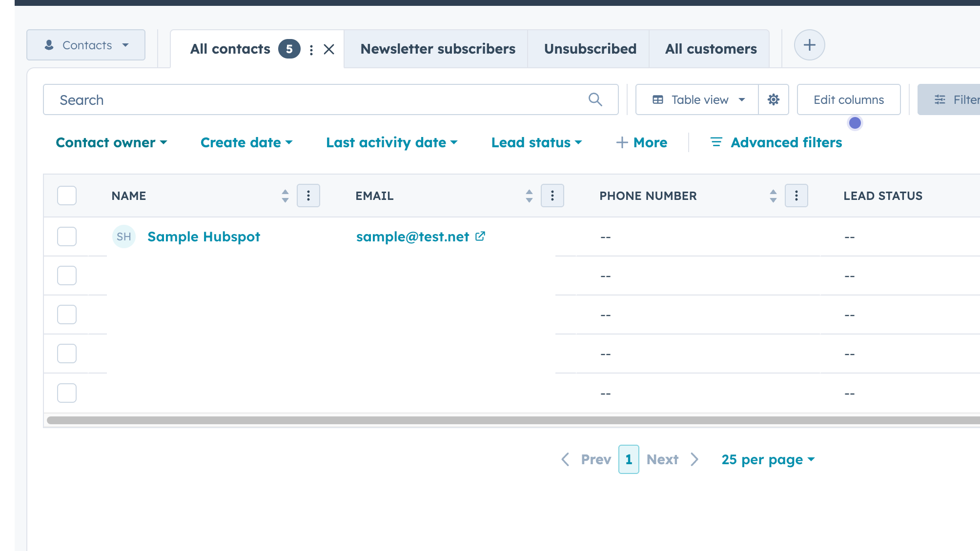
Task: Switch to Unsubscribed tab
Action: coord(590,49)
